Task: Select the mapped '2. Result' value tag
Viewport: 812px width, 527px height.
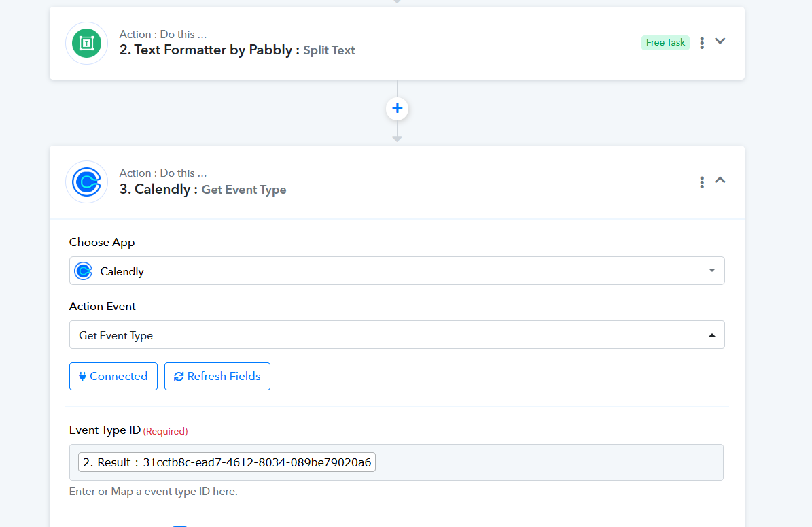Action: pos(227,462)
